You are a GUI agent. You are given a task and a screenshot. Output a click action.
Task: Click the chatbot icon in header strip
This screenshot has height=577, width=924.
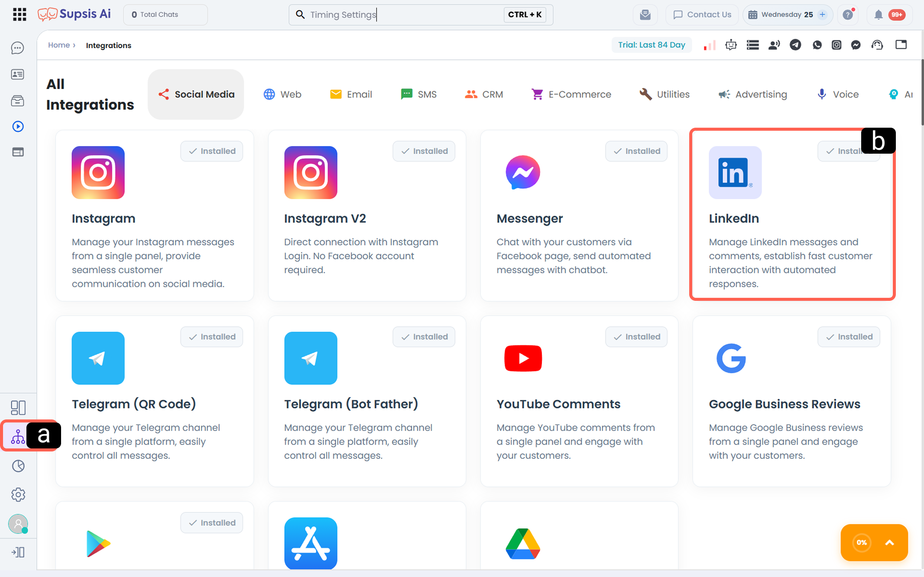click(x=731, y=45)
